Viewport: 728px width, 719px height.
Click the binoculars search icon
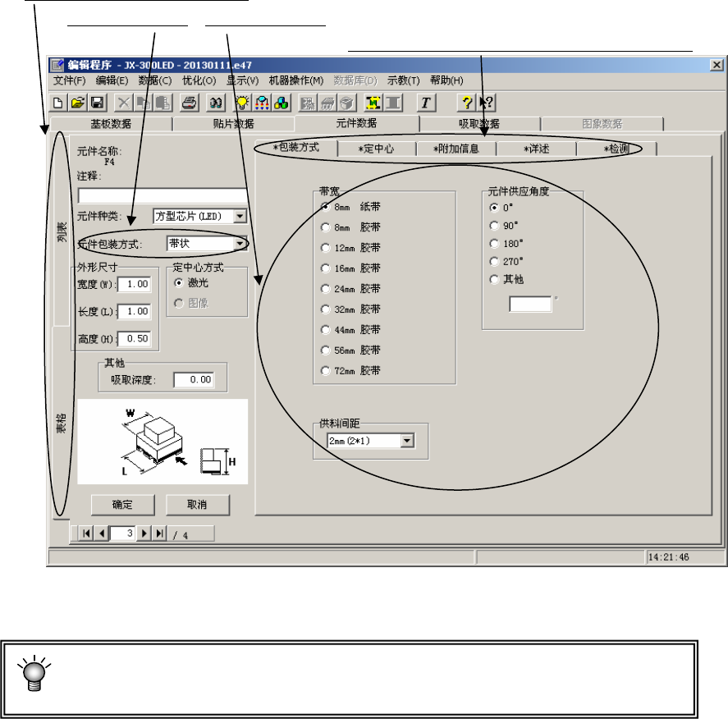(216, 103)
